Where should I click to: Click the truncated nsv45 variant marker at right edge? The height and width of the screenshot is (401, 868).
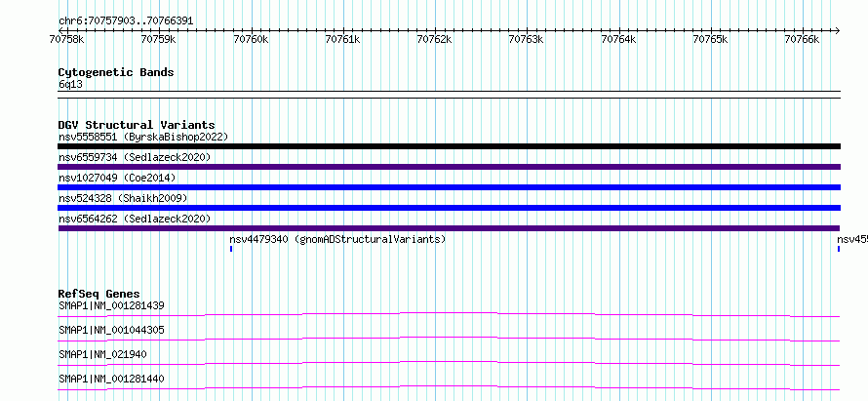(x=839, y=249)
